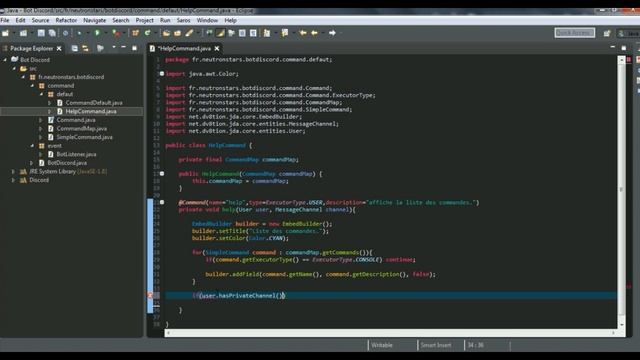Click the red overview ruler error square
The image size is (640, 360).
[629, 60]
